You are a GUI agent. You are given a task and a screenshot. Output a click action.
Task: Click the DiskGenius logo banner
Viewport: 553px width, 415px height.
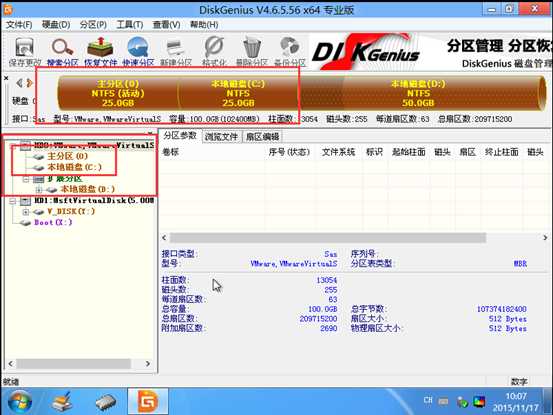tap(365, 52)
